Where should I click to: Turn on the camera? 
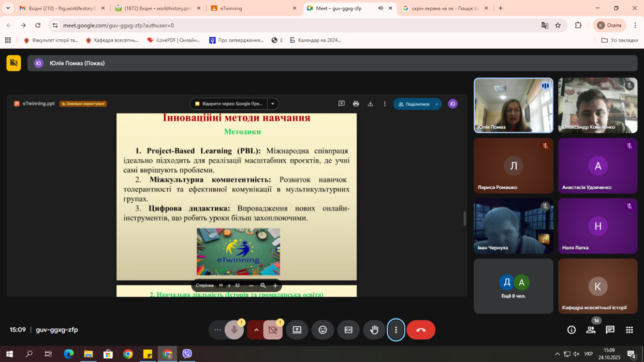pyautogui.click(x=273, y=330)
